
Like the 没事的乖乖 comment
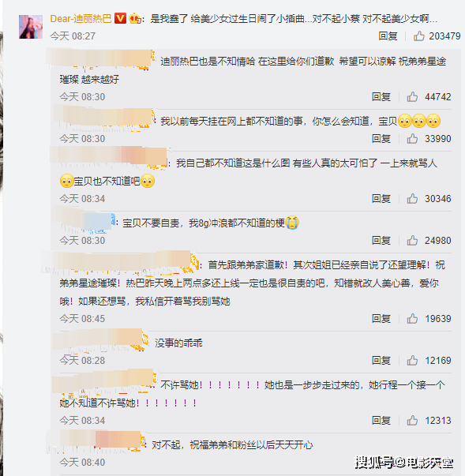[412, 361]
